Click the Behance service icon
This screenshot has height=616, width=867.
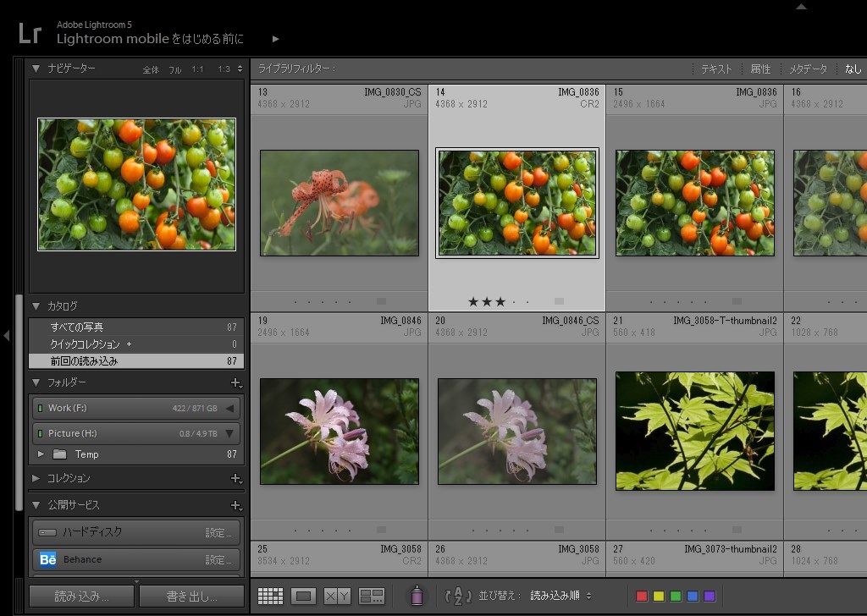coord(48,559)
